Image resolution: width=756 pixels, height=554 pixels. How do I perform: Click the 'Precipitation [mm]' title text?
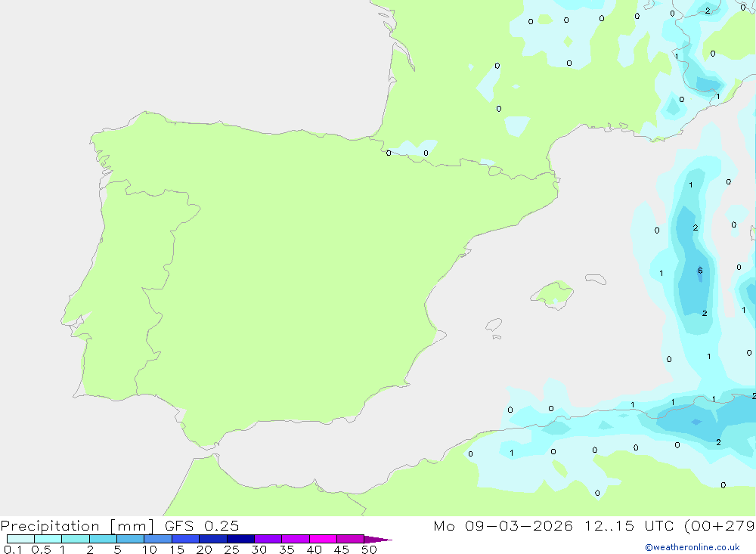point(78,526)
